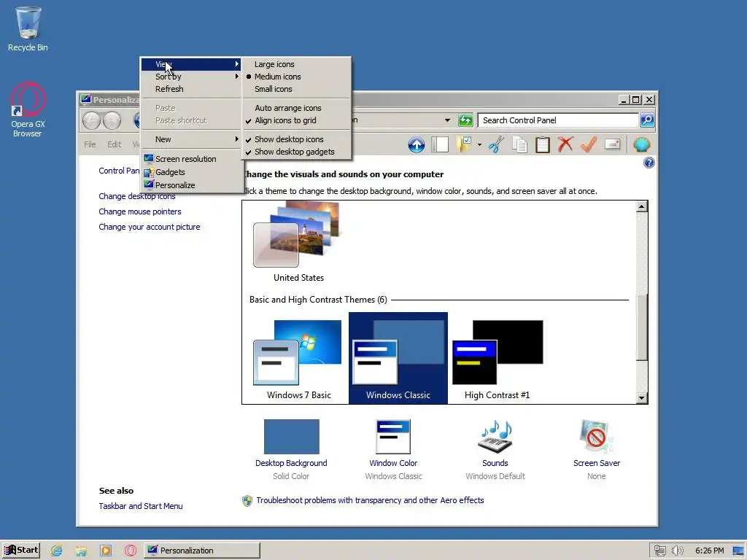This screenshot has width=747, height=560.
Task: Choose Screen resolution from context menu
Action: (191, 158)
